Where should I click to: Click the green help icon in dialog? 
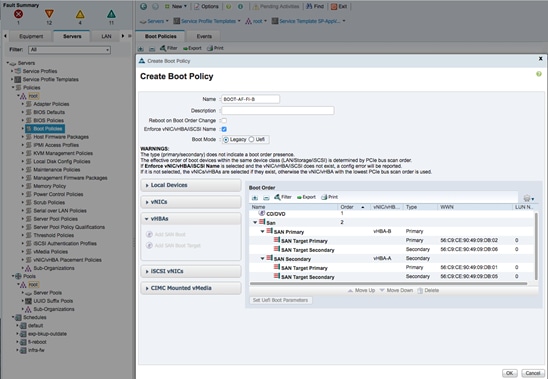(x=539, y=74)
